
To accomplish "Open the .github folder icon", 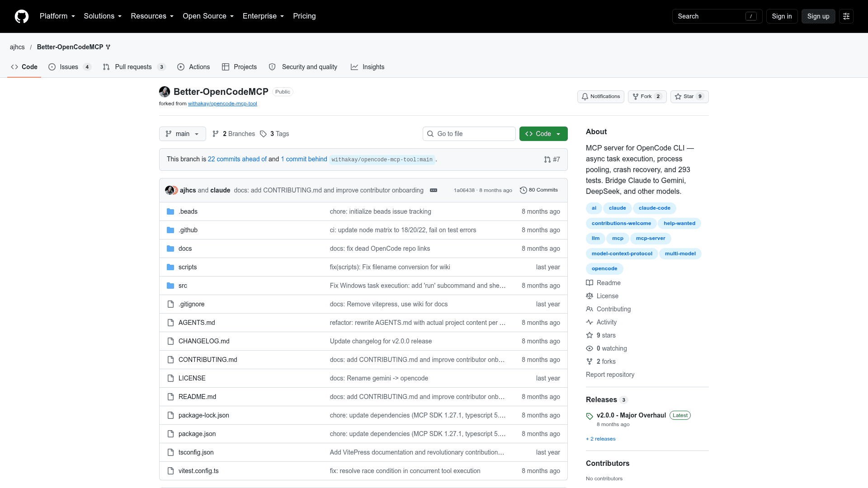I will pyautogui.click(x=170, y=230).
